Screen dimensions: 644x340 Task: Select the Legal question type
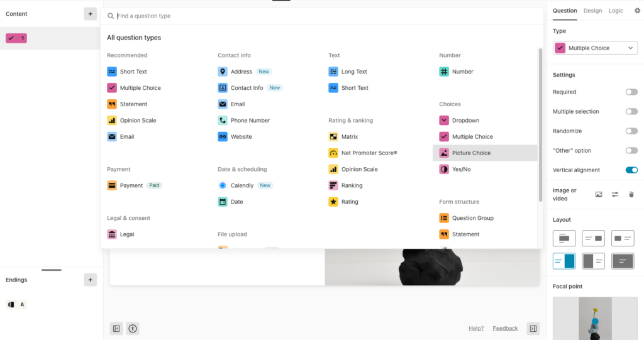coord(121,234)
